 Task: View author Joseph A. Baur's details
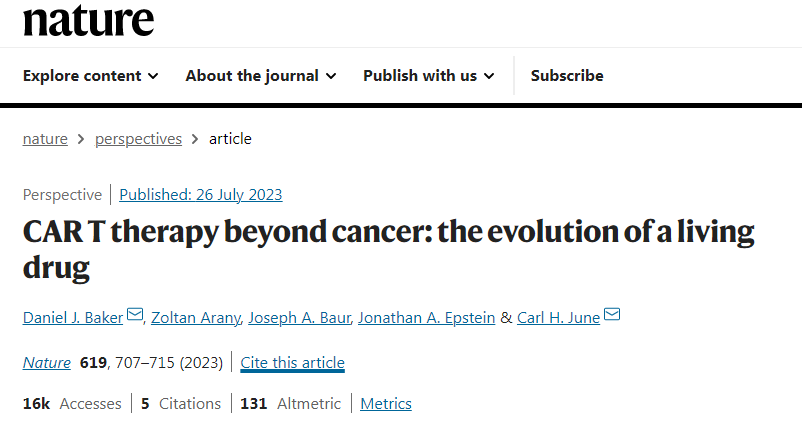pyautogui.click(x=300, y=318)
